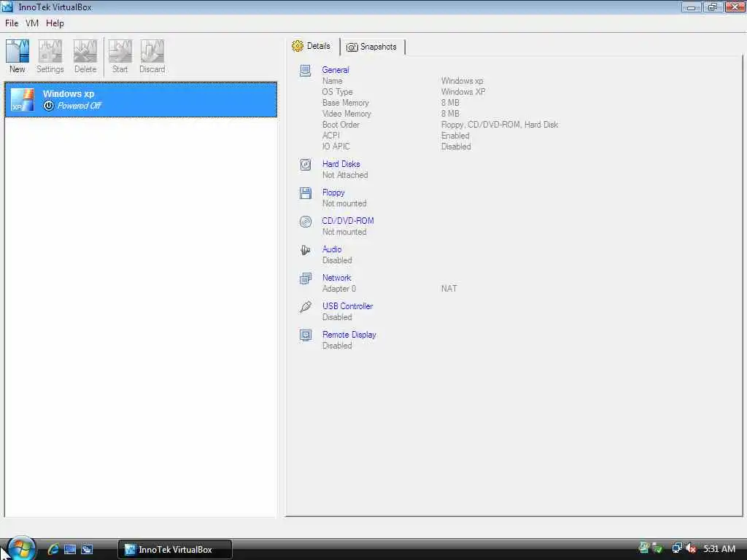Click the Discard toolbar icon
Screen dimensions: 747x560
pos(152,56)
